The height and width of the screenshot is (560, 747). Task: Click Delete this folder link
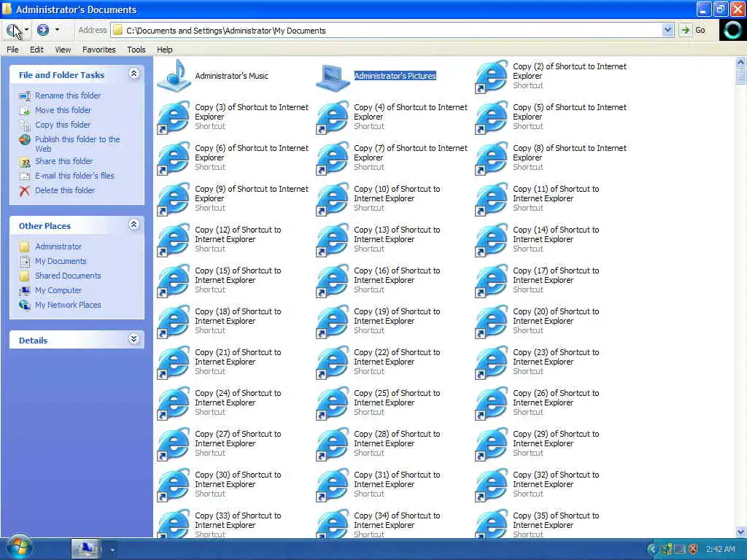pyautogui.click(x=65, y=190)
